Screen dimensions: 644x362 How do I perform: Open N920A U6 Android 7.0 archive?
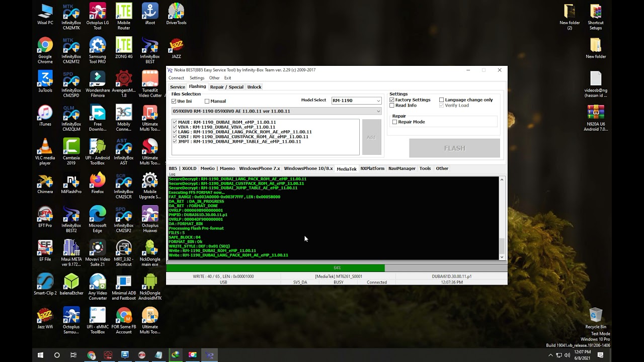[x=596, y=118]
